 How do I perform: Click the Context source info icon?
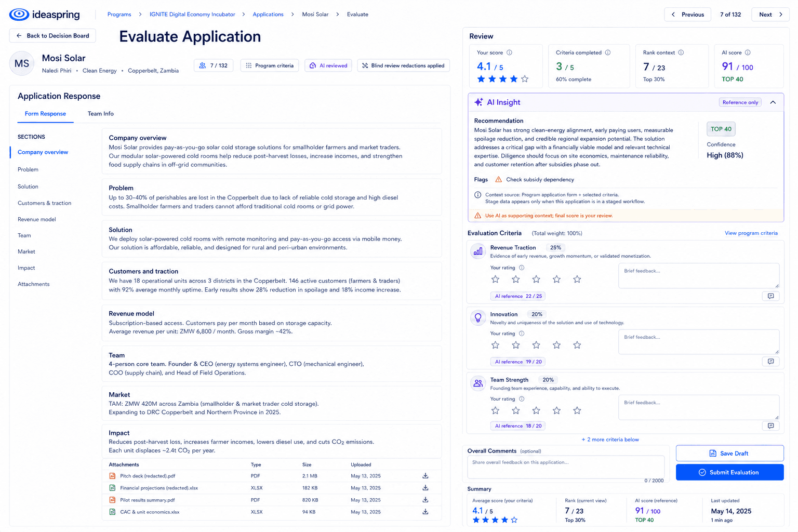[x=477, y=195]
